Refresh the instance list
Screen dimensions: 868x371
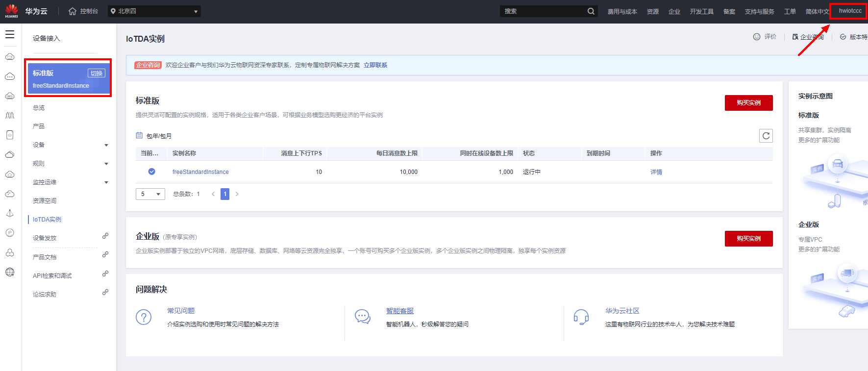point(766,136)
